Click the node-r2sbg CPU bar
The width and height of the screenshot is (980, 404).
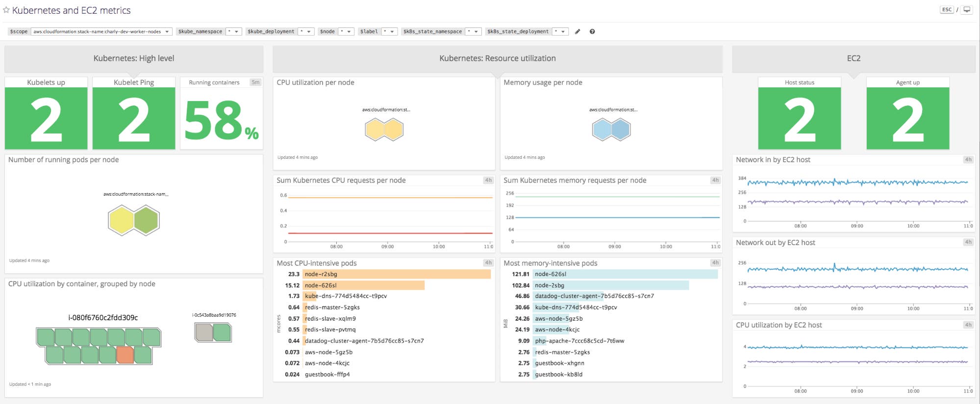[396, 274]
